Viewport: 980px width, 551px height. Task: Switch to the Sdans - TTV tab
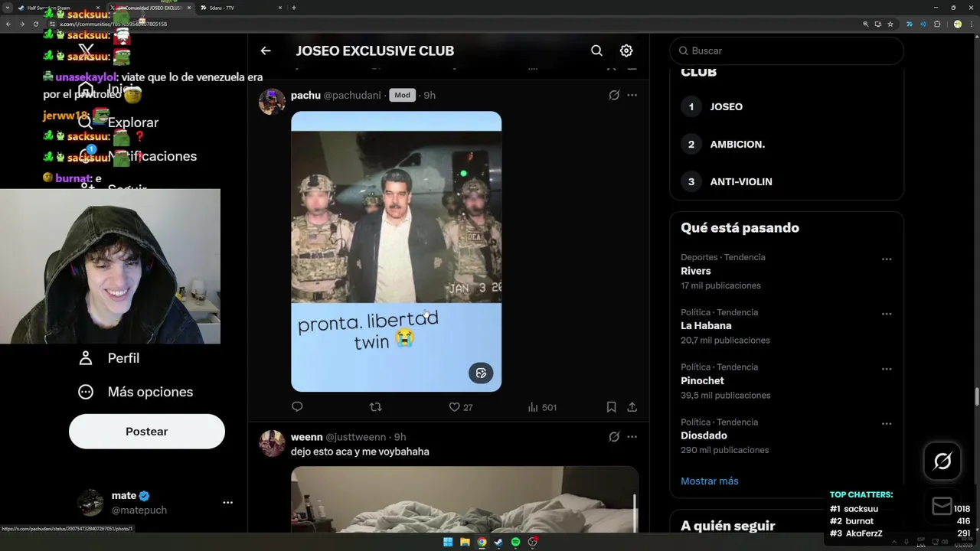click(x=240, y=8)
